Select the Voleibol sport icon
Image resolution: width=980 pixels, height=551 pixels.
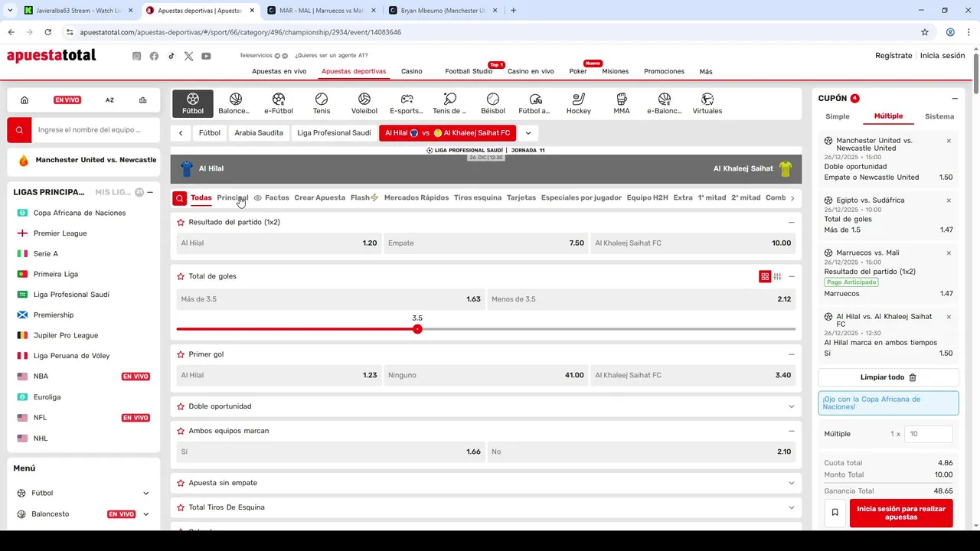click(364, 104)
